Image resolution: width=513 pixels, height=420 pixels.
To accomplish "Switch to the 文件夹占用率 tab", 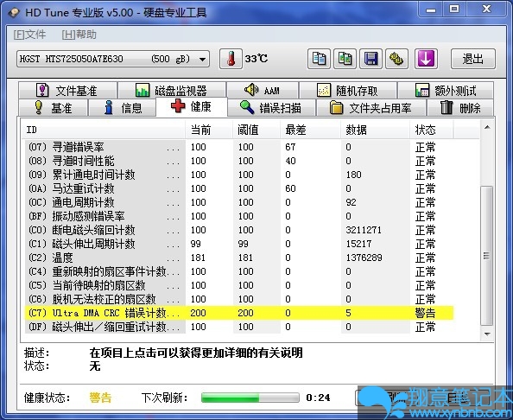I will [x=370, y=108].
